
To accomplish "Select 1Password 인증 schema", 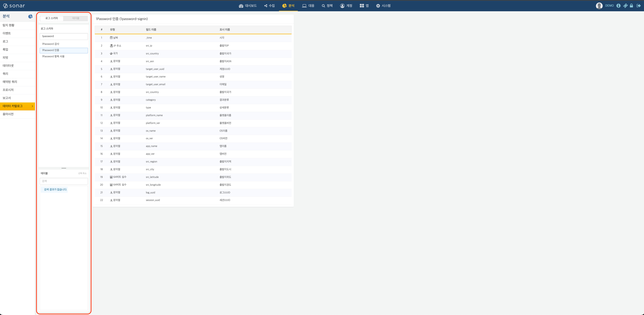I will coord(64,50).
